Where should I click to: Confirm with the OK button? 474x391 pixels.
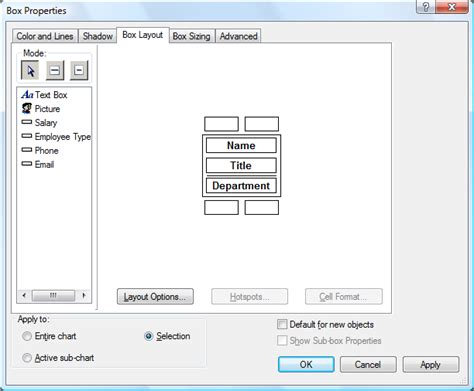tap(306, 364)
